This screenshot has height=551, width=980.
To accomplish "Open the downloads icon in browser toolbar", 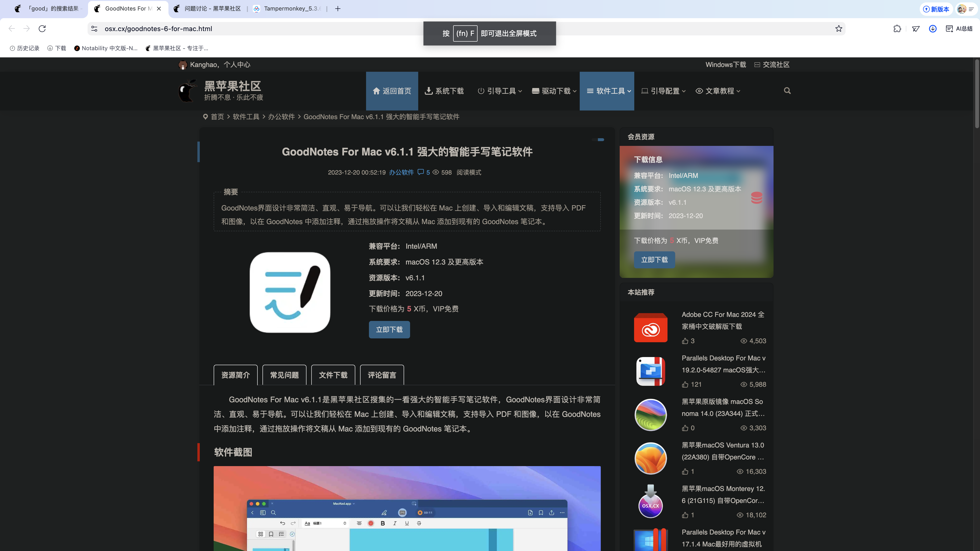I will tap(932, 28).
